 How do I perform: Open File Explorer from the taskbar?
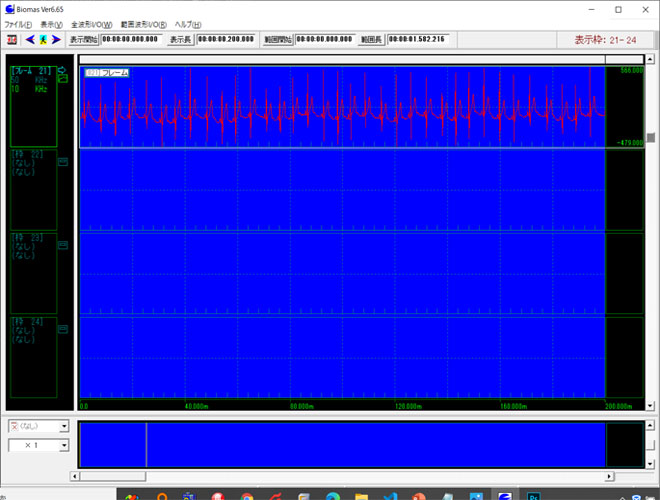[361, 497]
